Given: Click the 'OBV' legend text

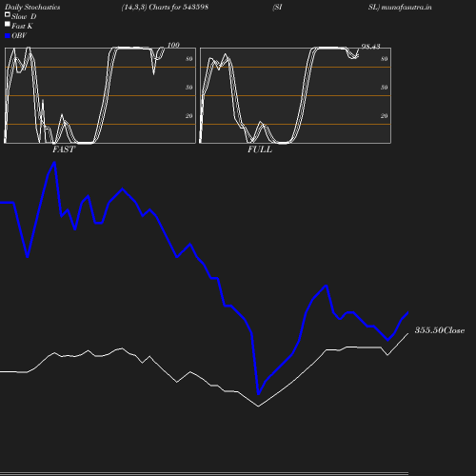Looking at the screenshot, I should (x=19, y=36).
